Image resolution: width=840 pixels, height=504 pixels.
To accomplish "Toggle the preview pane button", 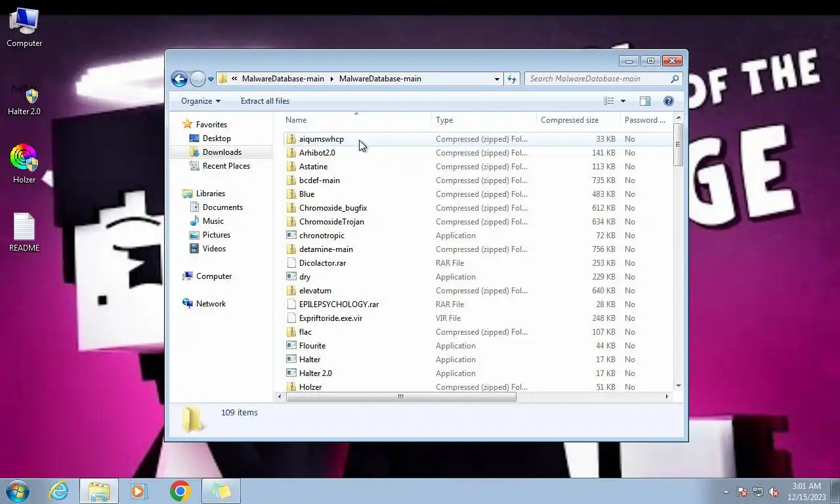I will (645, 101).
